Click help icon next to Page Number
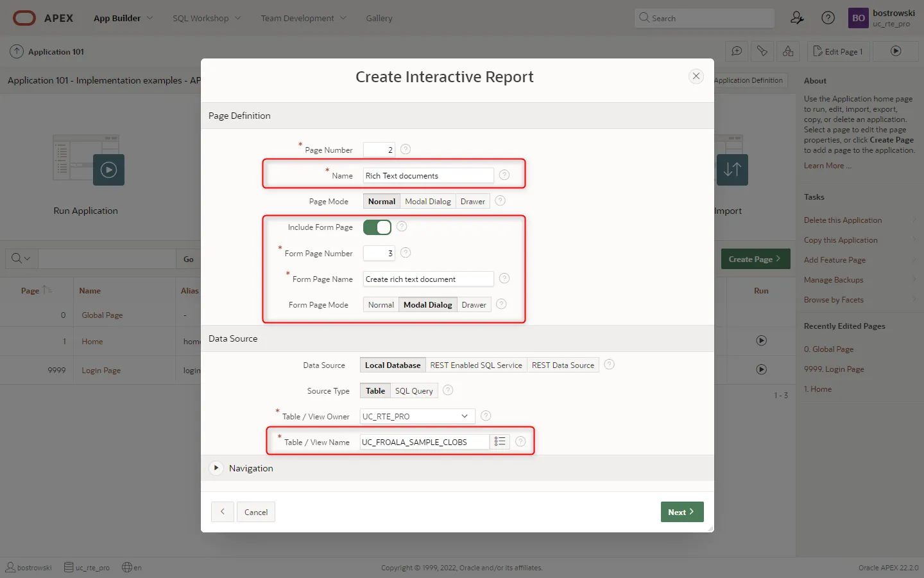The image size is (924, 578). click(406, 150)
